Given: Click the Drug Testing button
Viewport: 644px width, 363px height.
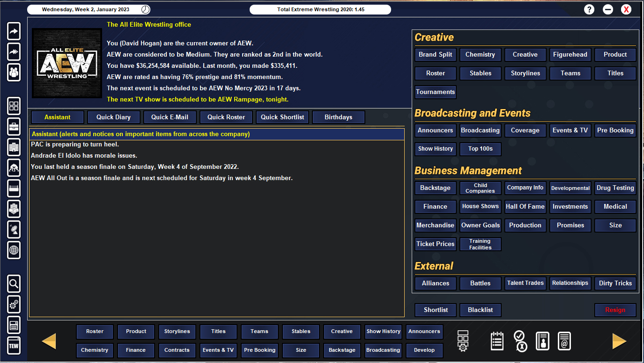Looking at the screenshot, I should pos(615,188).
